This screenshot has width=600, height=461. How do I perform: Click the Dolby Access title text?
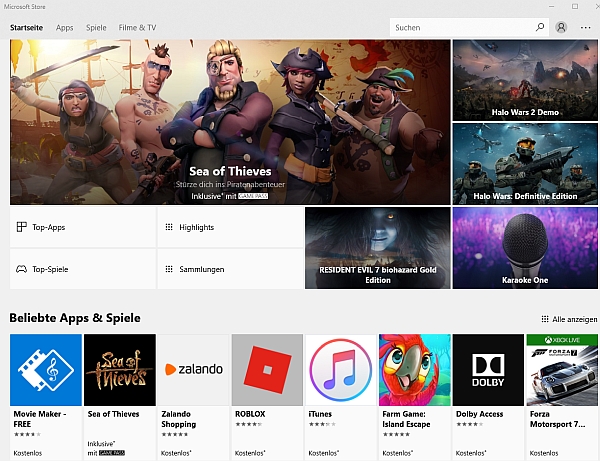pyautogui.click(x=479, y=414)
